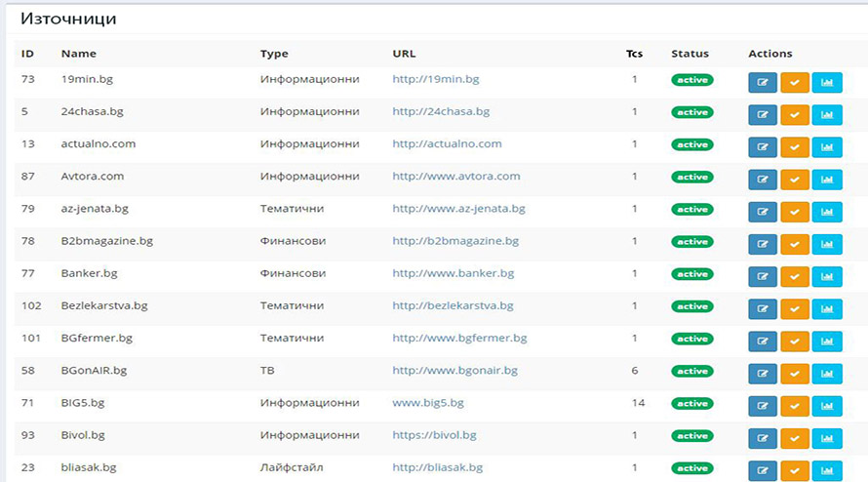
Task: Click orange checkmark button for Avtora.com
Action: pos(795,180)
